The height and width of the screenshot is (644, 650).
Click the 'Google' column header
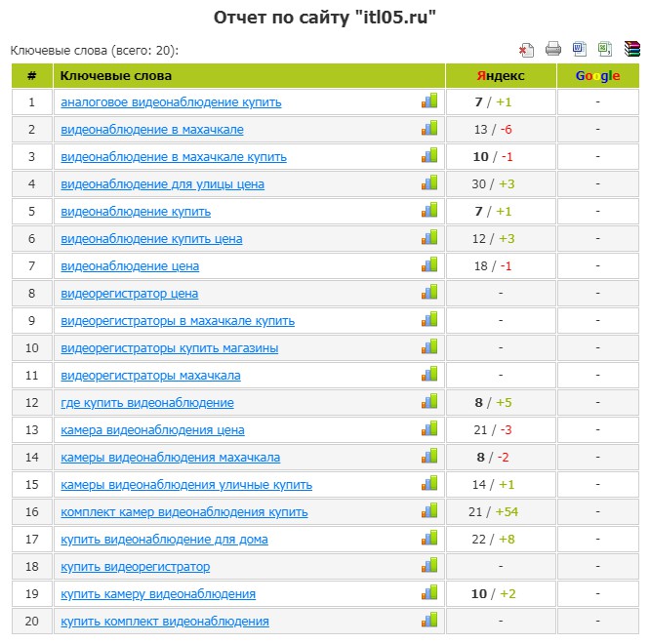pos(597,76)
